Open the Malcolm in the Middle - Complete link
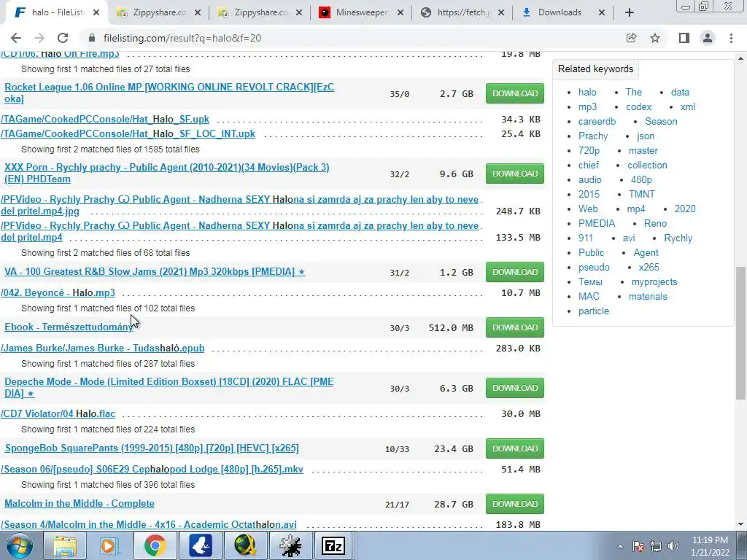 [x=80, y=503]
